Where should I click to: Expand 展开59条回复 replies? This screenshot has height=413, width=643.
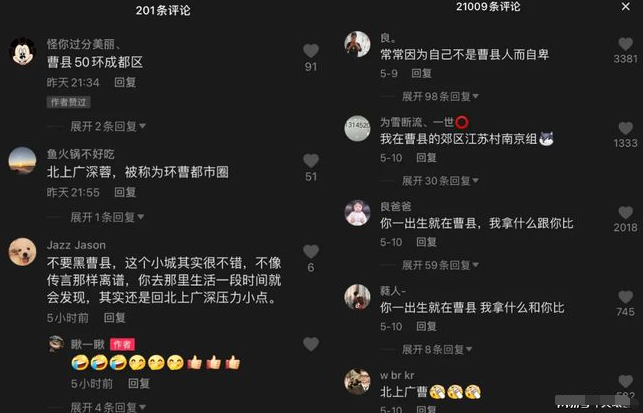[440, 265]
